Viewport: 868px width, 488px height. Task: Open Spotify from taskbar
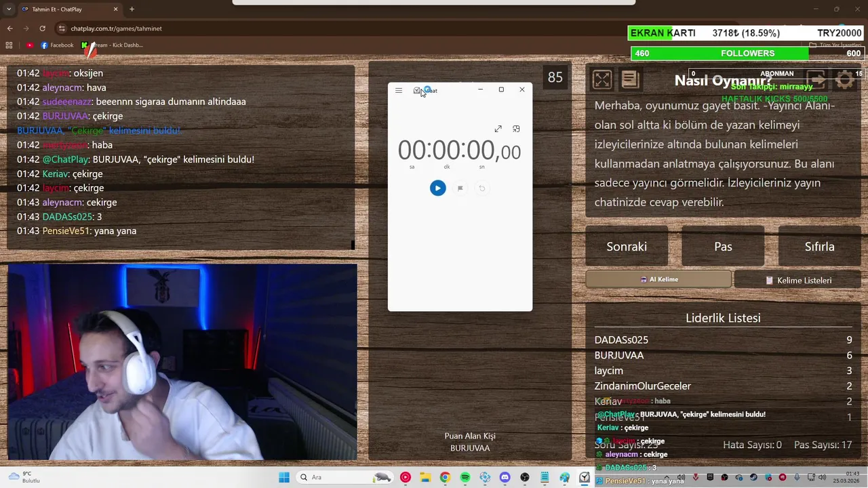[465, 477]
